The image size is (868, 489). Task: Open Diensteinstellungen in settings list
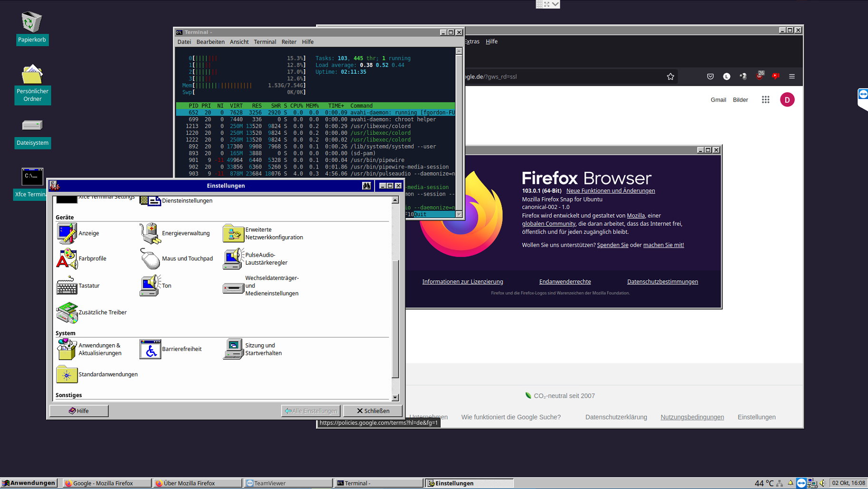pos(176,200)
